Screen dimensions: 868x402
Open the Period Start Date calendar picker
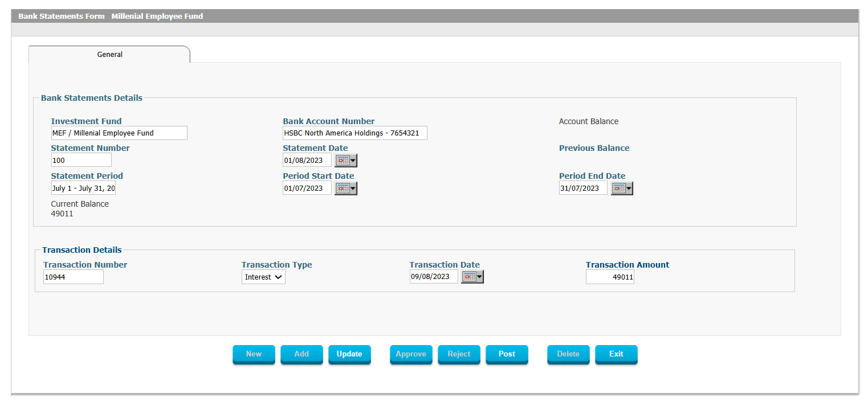point(345,188)
